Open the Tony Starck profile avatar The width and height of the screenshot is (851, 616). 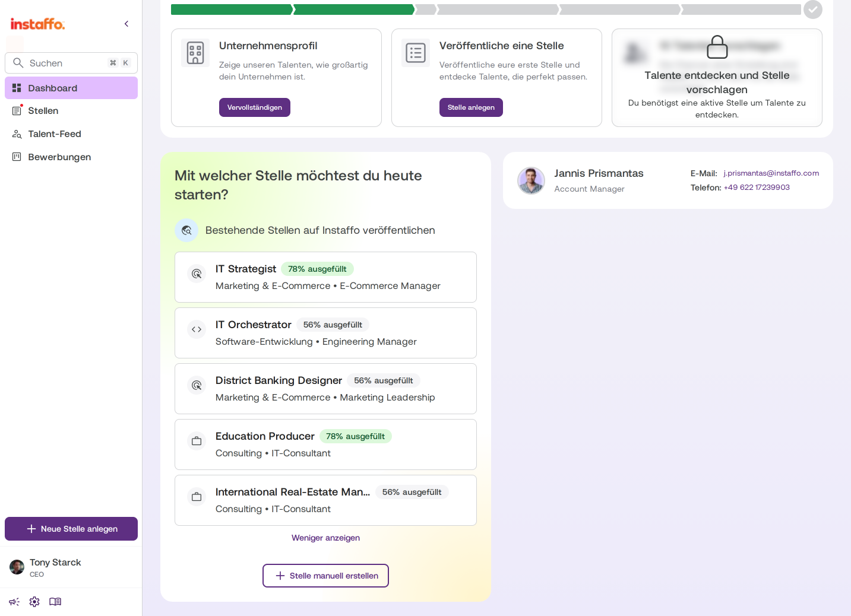coord(17,567)
